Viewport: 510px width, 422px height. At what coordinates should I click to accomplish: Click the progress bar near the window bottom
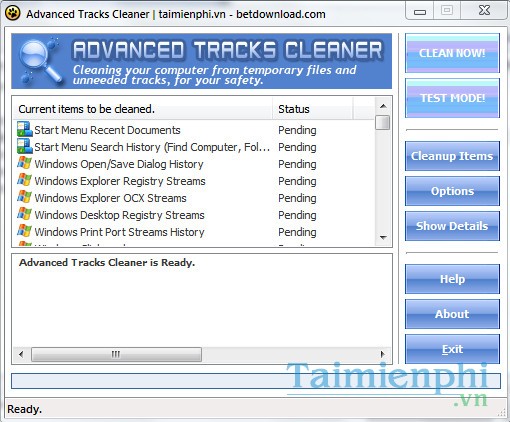tap(256, 381)
